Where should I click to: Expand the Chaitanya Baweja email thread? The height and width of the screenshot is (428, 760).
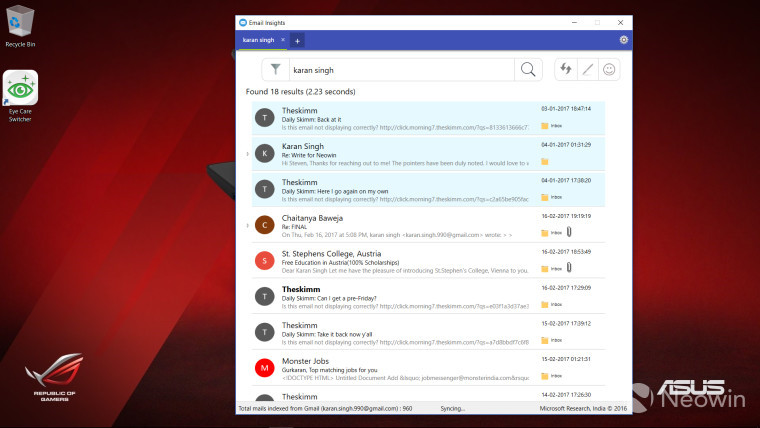pos(248,225)
